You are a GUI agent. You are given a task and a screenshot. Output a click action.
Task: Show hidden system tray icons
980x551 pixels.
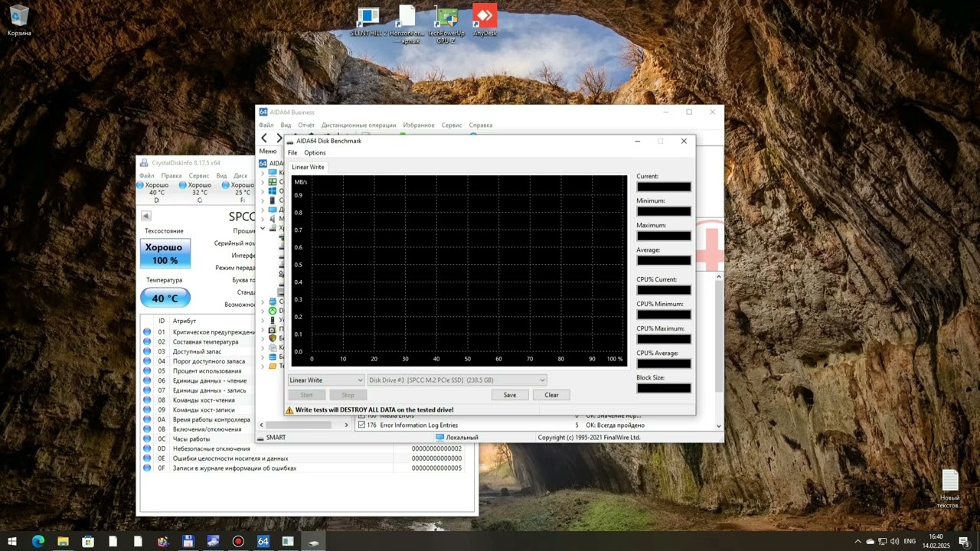click(857, 541)
